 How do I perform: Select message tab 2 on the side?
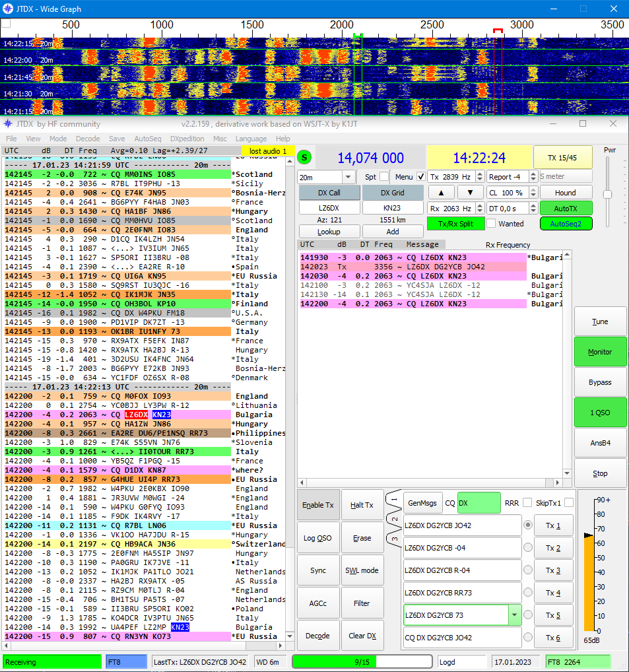[394, 520]
